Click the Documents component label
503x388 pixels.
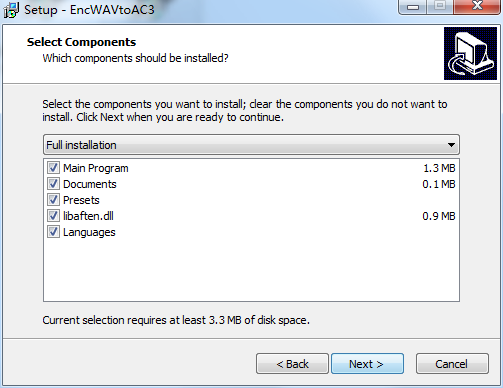[90, 184]
